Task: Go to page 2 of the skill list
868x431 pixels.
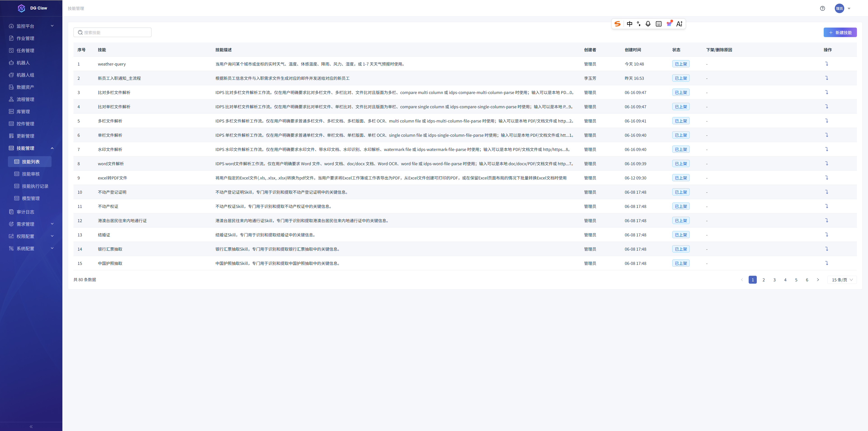Action: click(764, 280)
